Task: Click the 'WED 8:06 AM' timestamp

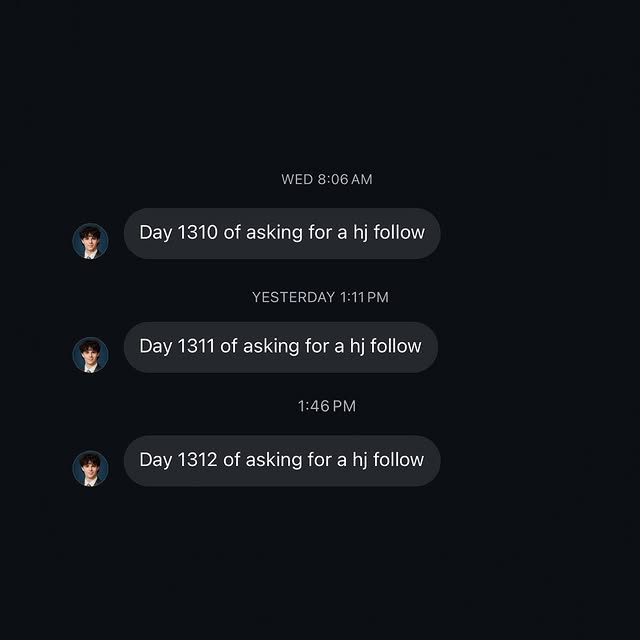Action: point(326,179)
